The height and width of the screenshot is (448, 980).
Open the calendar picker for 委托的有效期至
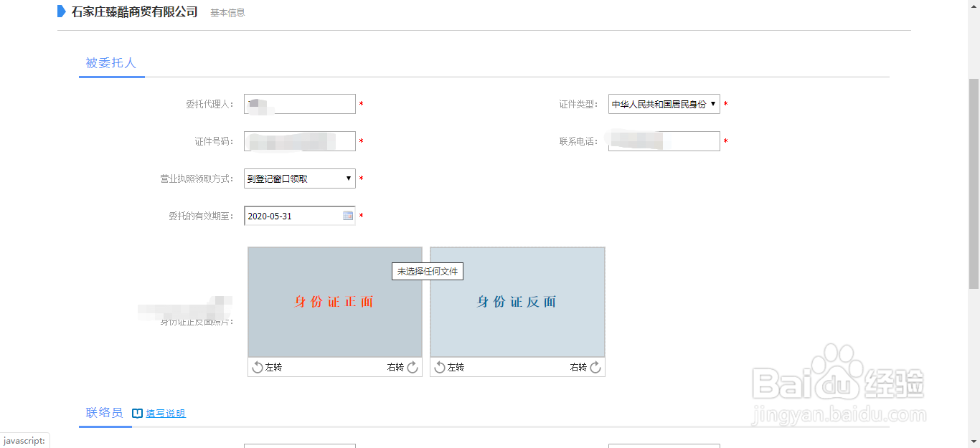(347, 216)
